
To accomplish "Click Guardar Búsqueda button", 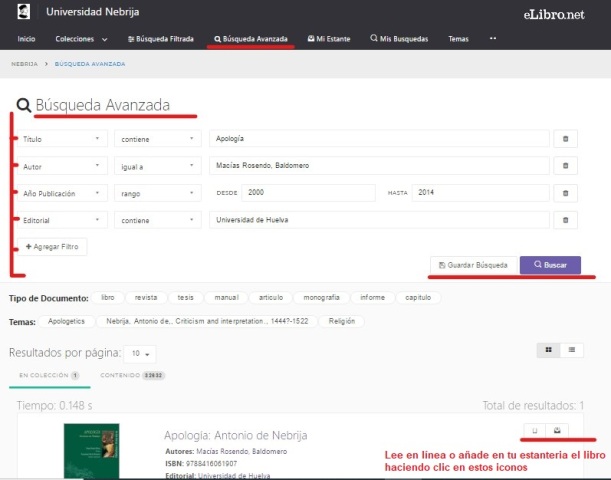I will pos(473,265).
